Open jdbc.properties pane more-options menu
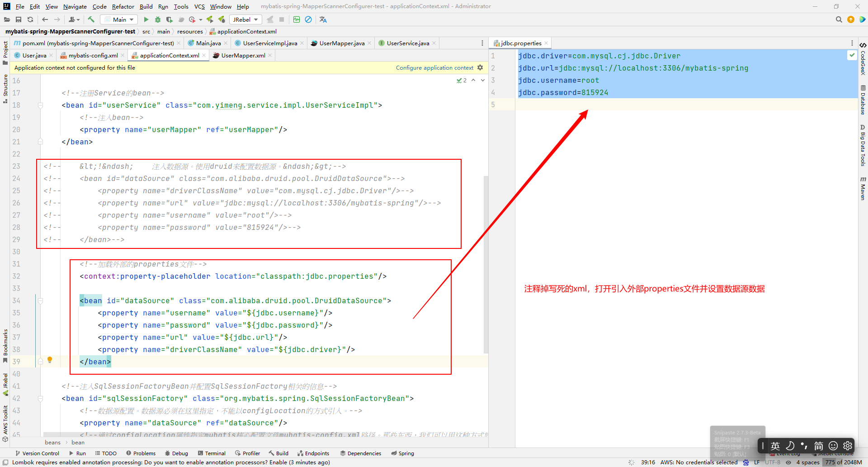This screenshot has width=868, height=467. [852, 43]
